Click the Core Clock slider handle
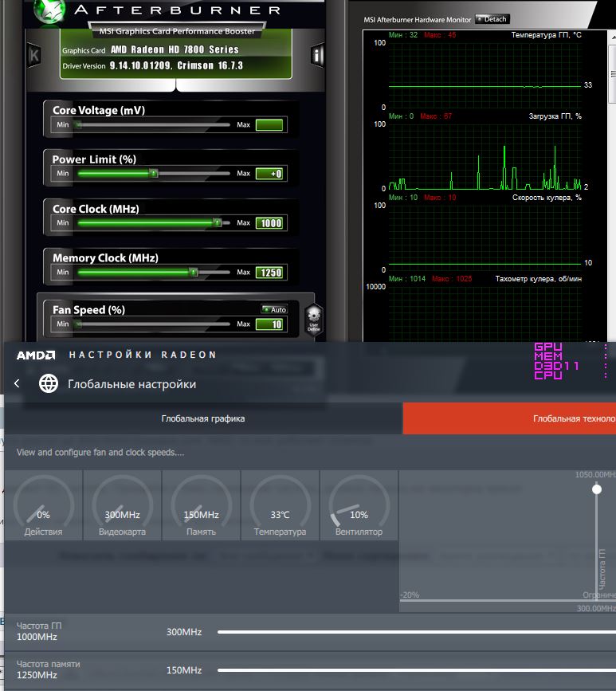This screenshot has width=616, height=691. pos(218,222)
